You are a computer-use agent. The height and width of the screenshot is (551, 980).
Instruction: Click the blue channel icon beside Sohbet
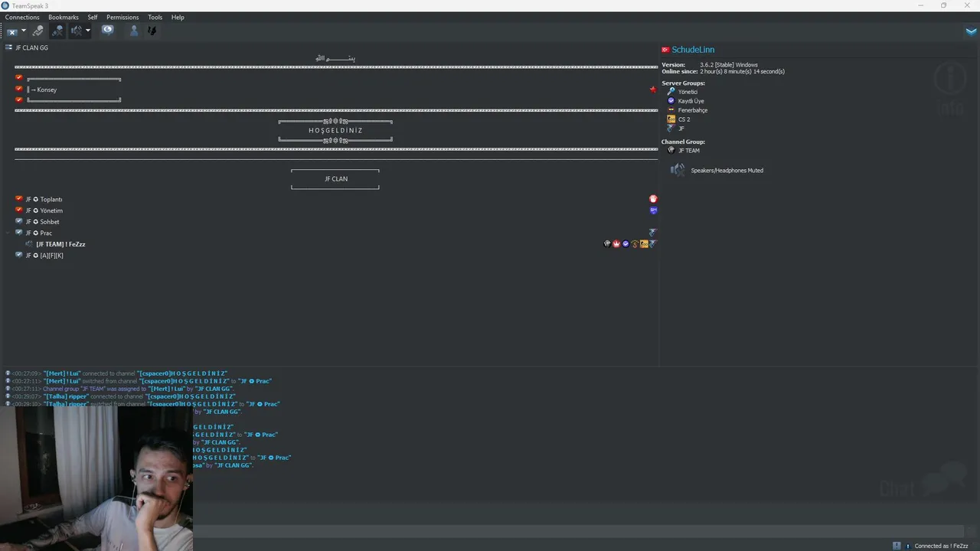coord(19,221)
